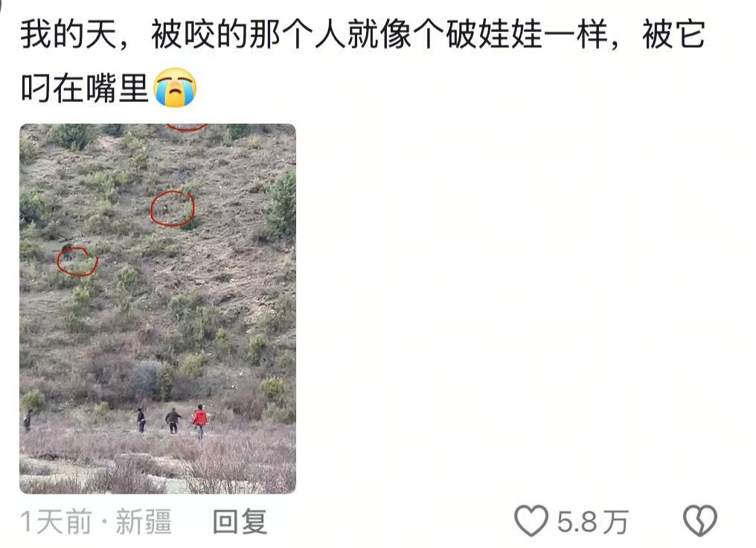Open the attached hillside photo thumbnail

pos(158,309)
